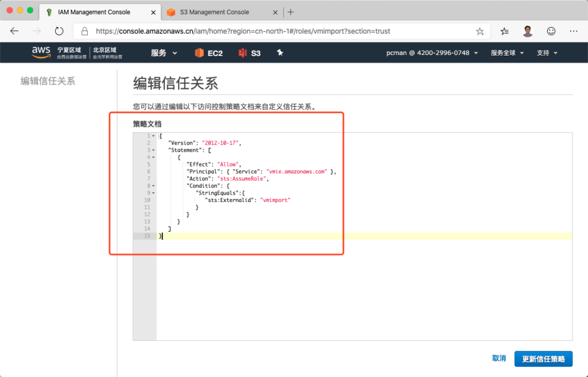Click the user profile avatar icon
The width and height of the screenshot is (588, 377).
click(528, 31)
